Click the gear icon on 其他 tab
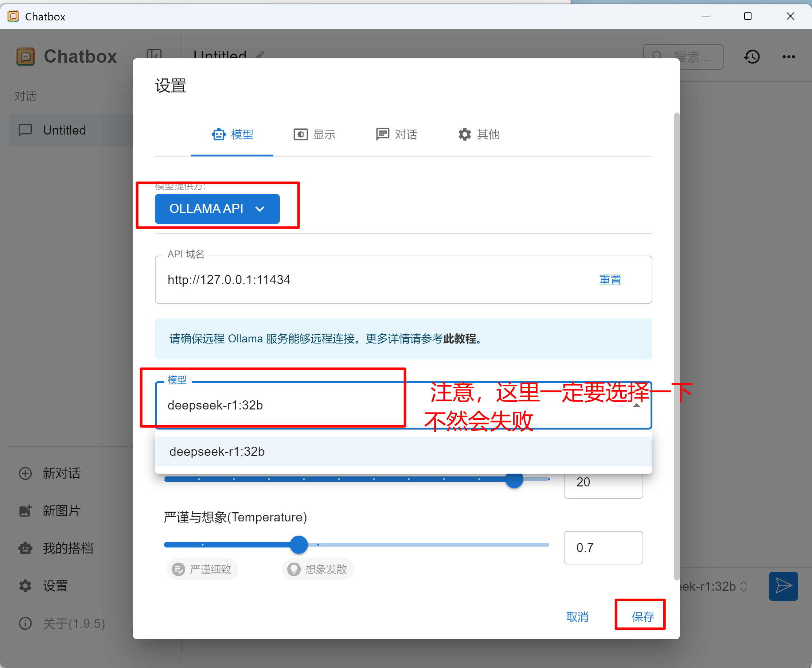 (x=465, y=134)
